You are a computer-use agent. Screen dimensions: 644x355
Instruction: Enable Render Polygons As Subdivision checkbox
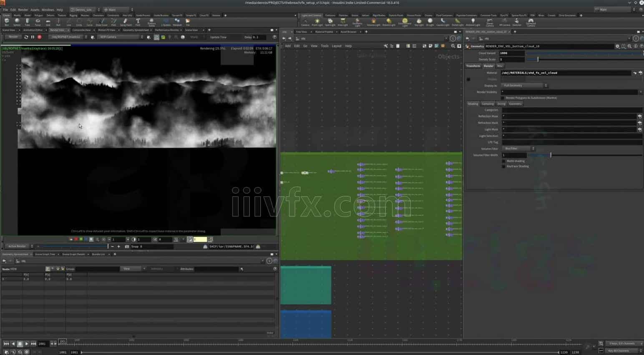coord(503,98)
